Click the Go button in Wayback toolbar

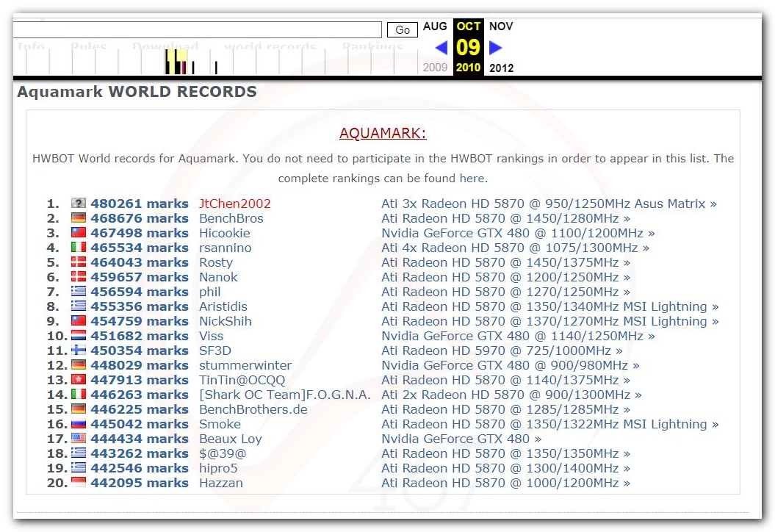click(403, 30)
